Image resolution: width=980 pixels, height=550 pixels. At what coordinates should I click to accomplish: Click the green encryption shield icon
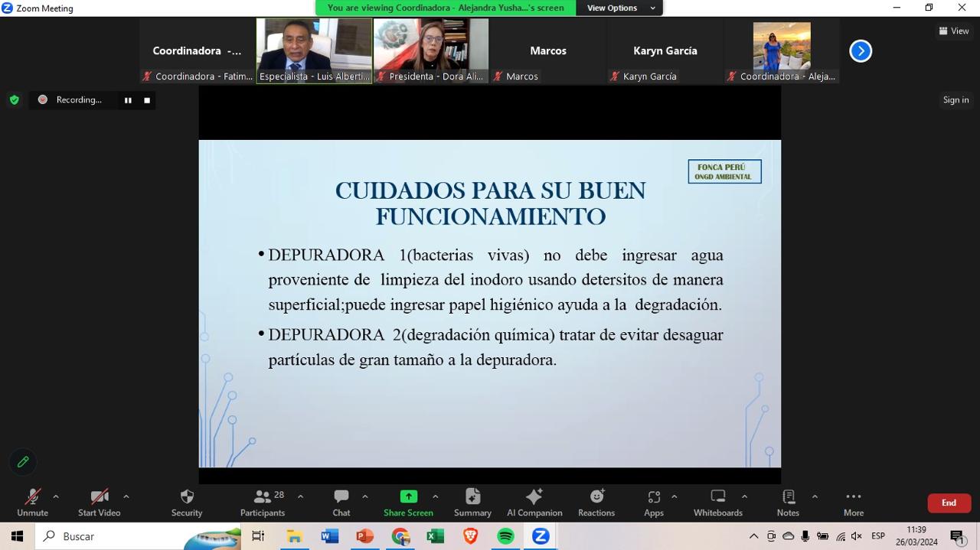[x=14, y=99]
